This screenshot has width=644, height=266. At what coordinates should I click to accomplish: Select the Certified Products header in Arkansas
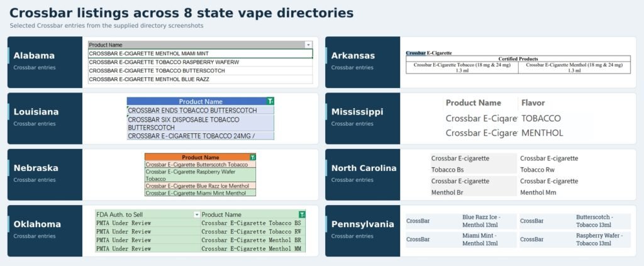pos(518,58)
